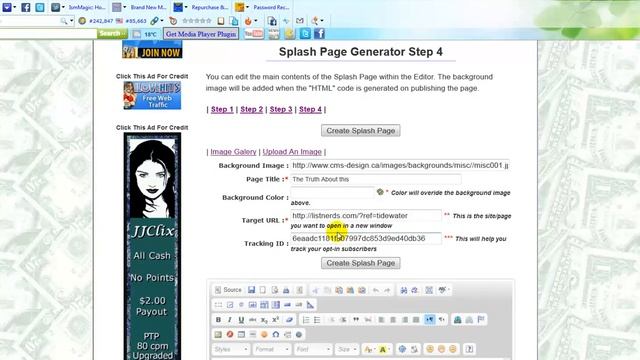Click Get Media Player Plugin button

(x=201, y=34)
